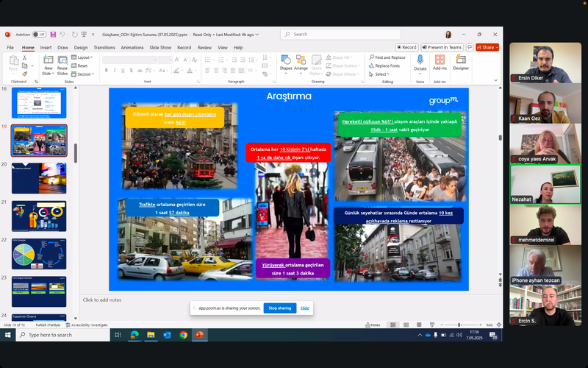The image size is (588, 368).
Task: Open the font name combo box
Action: pyautogui.click(x=130, y=60)
